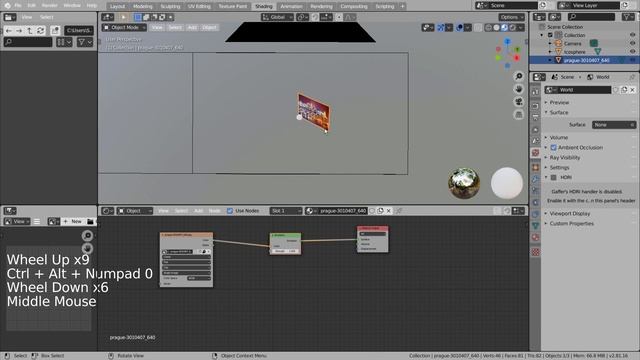This screenshot has height=360, width=640.
Task: Refresh the file browser listing
Action: click(40, 31)
